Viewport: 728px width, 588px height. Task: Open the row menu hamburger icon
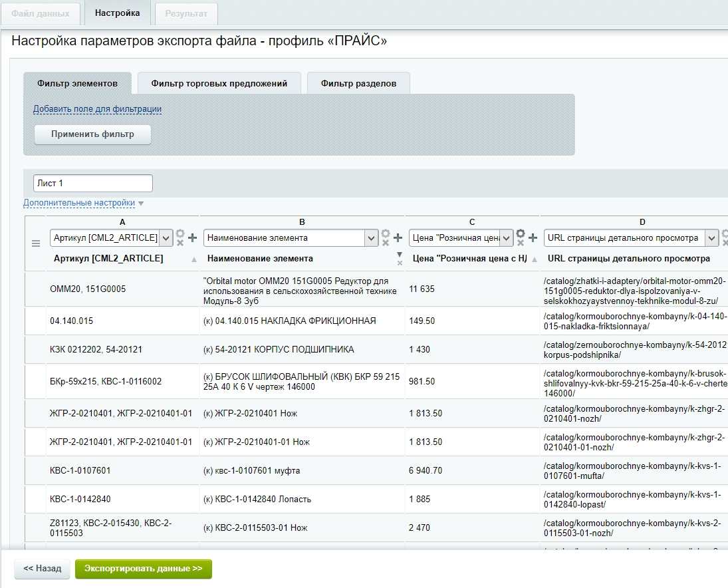[36, 243]
